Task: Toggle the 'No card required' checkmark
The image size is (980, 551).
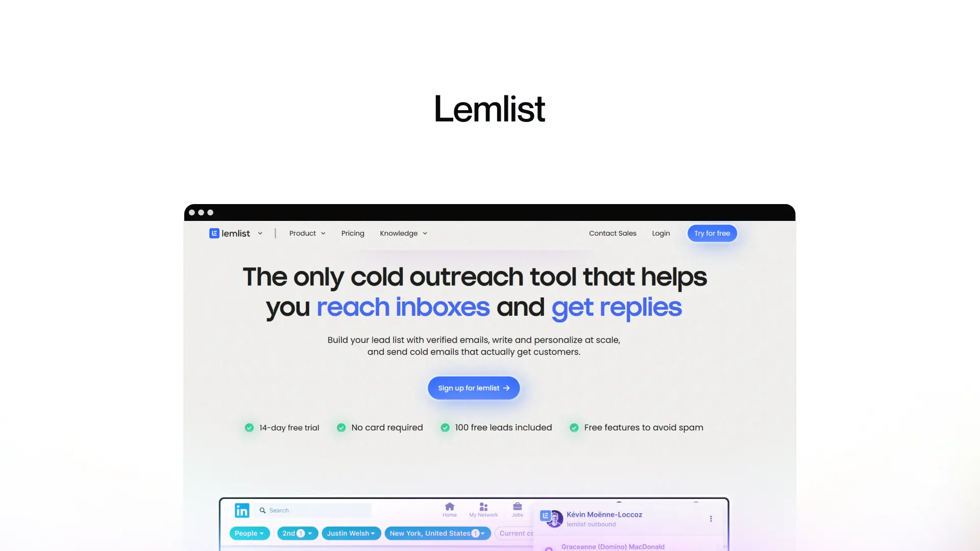Action: pyautogui.click(x=340, y=427)
